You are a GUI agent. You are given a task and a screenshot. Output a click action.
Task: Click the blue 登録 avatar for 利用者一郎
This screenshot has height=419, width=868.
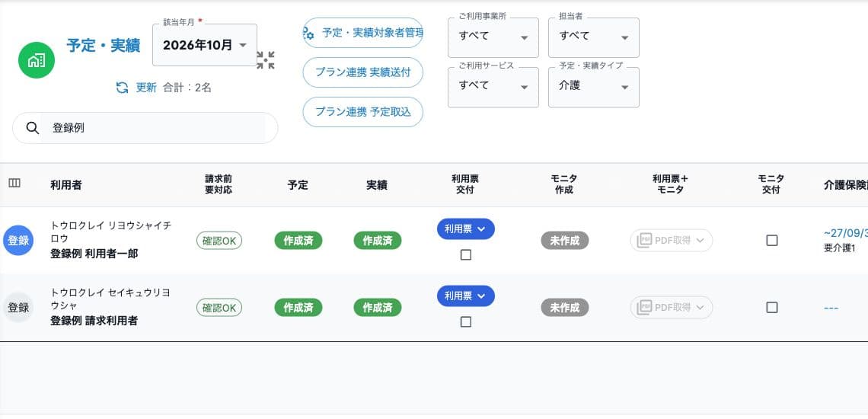click(18, 241)
